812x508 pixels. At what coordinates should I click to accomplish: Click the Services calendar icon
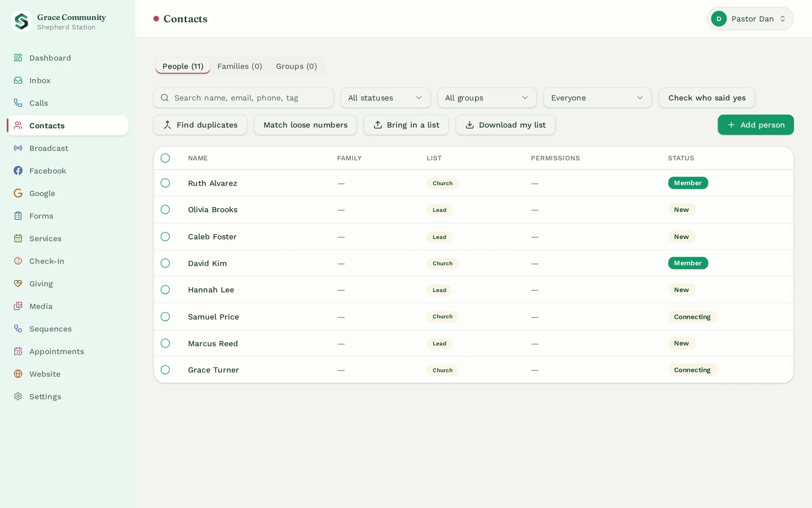click(x=18, y=238)
